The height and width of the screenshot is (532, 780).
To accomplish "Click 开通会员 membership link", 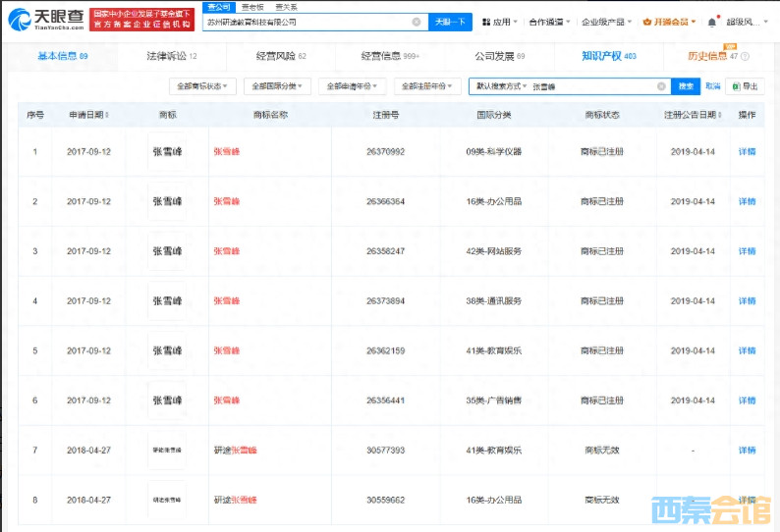I will [x=671, y=22].
